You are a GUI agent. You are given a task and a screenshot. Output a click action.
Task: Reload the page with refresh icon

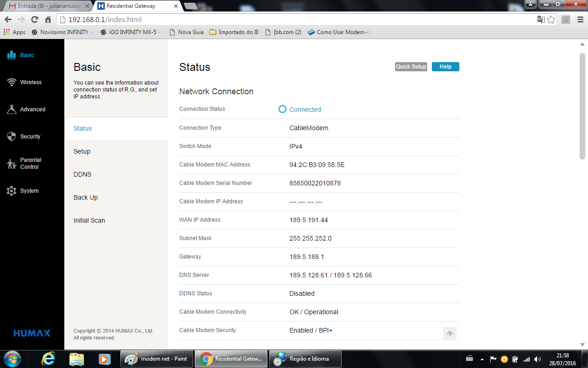coord(34,20)
